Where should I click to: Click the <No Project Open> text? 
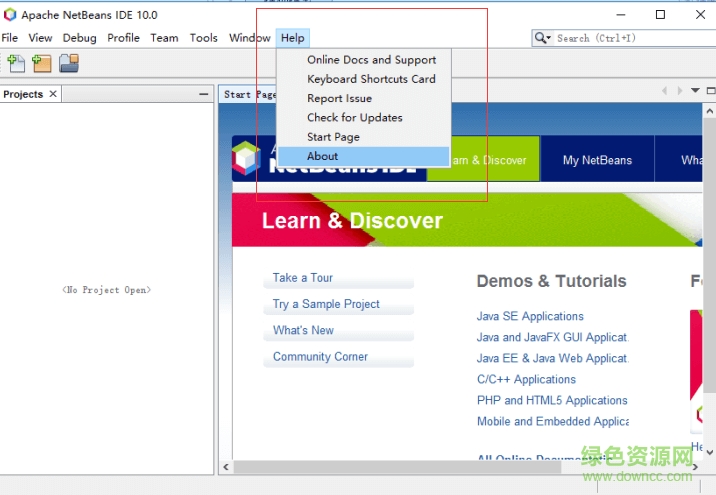[x=106, y=290]
